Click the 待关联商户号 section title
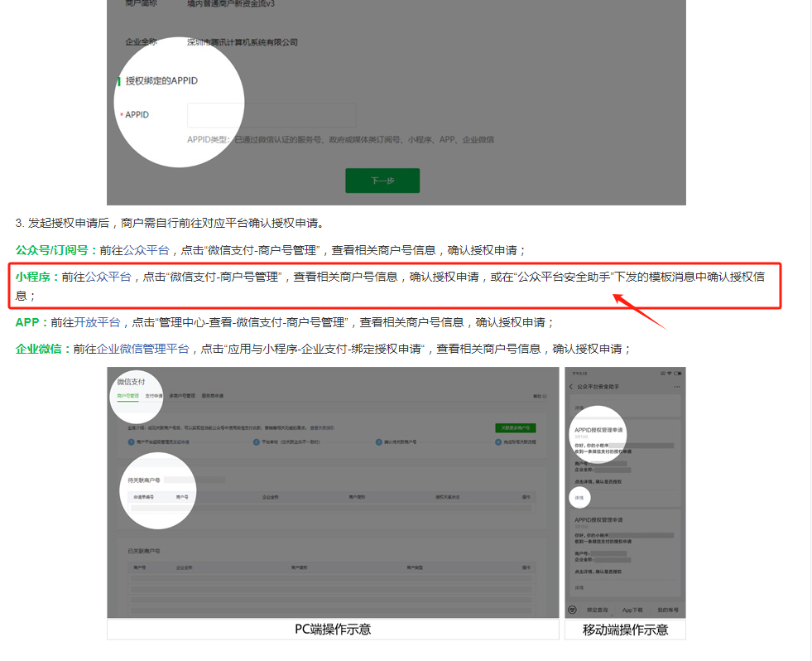812x661 pixels. pos(143,480)
